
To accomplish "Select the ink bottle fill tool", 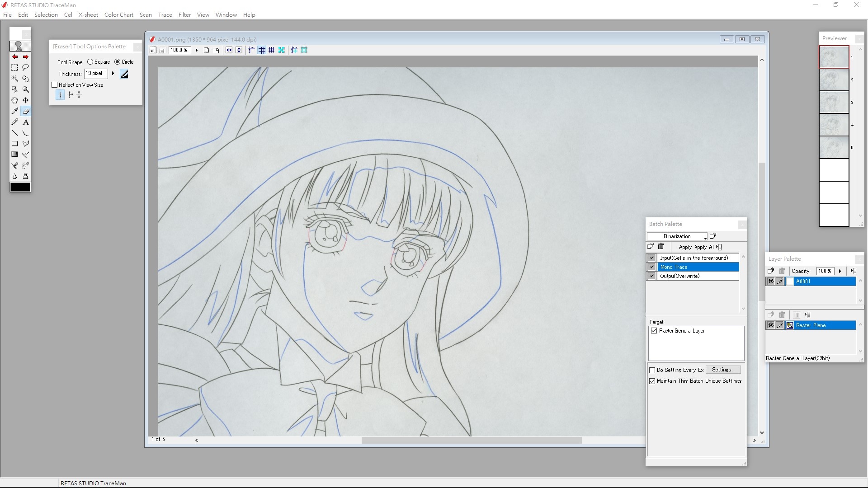I will (x=26, y=176).
